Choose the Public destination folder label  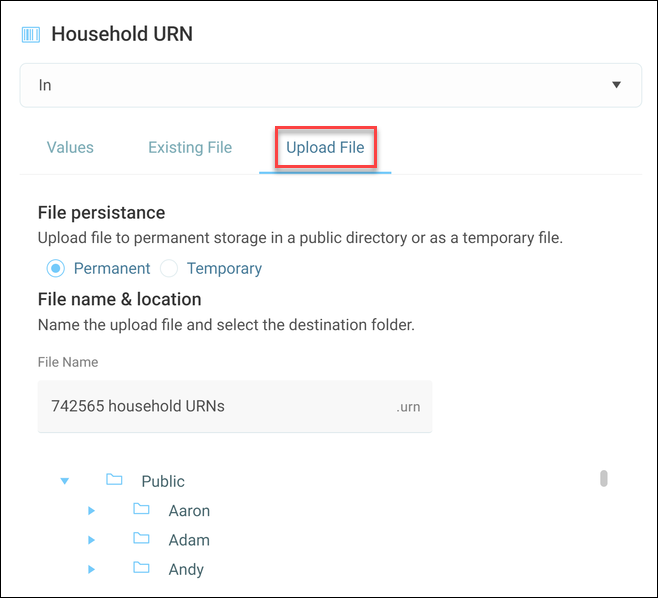(x=163, y=481)
